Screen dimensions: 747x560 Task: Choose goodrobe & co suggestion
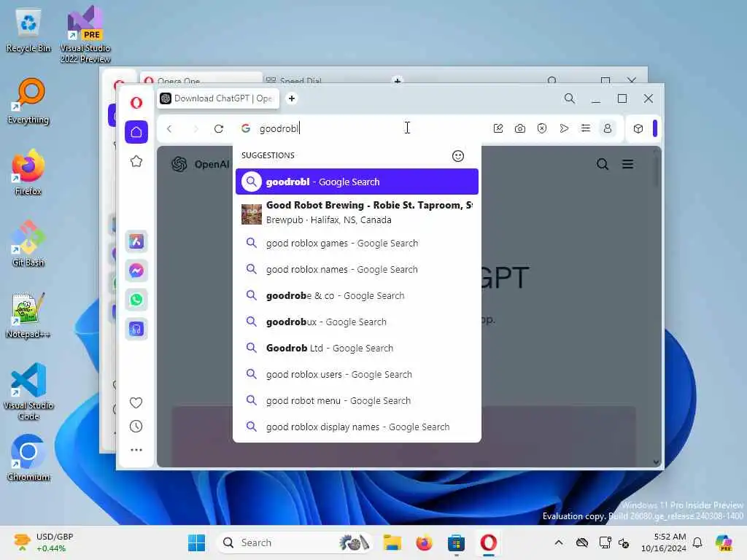click(x=357, y=296)
